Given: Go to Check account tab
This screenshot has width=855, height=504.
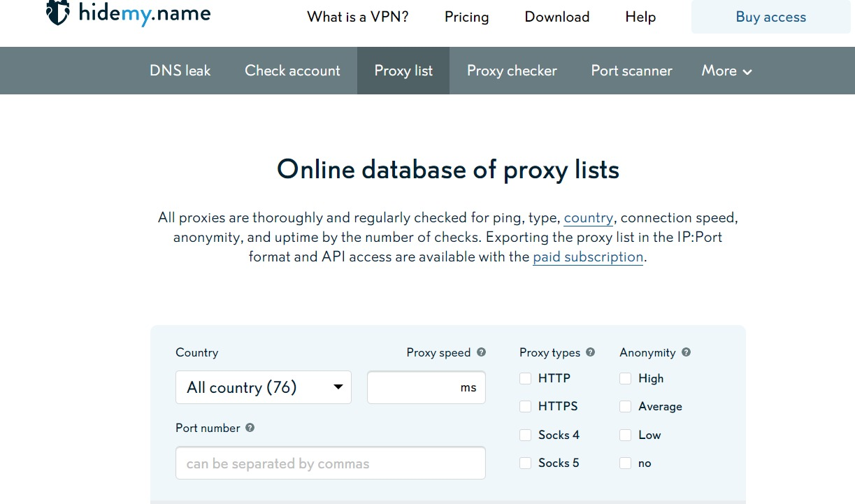Looking at the screenshot, I should click(x=292, y=71).
